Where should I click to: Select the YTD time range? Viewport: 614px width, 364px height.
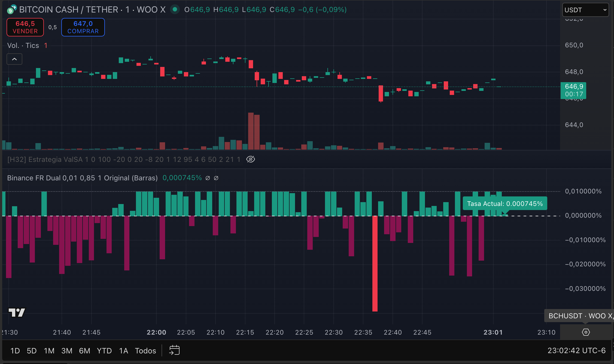[104, 351]
